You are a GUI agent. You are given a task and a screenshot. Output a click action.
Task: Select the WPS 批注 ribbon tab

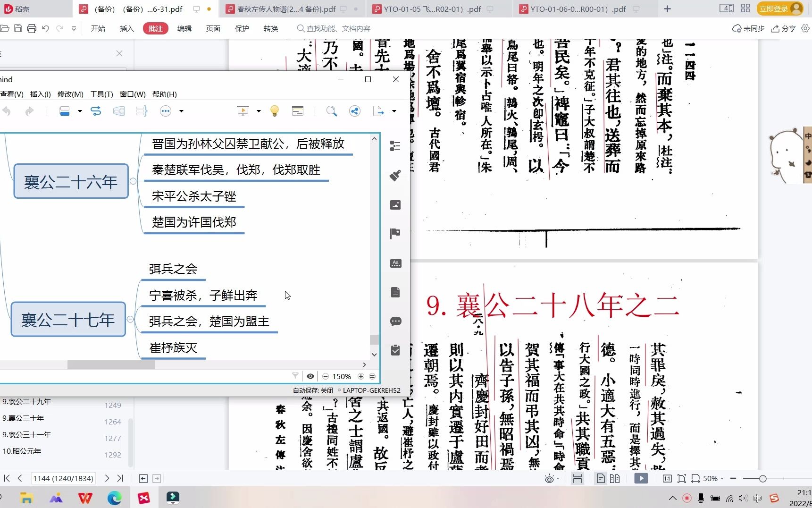pos(155,29)
